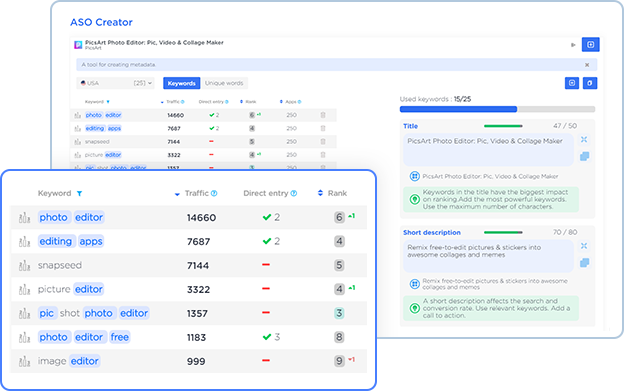Open chart icon for 'snapseed' in enlarged panel
This screenshot has height=391, width=624.
24,265
